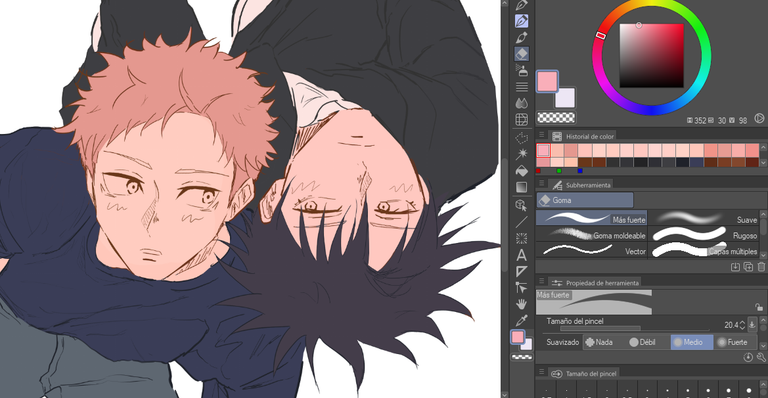
Task: Select the object operation cube tool
Action: pyautogui.click(x=522, y=205)
